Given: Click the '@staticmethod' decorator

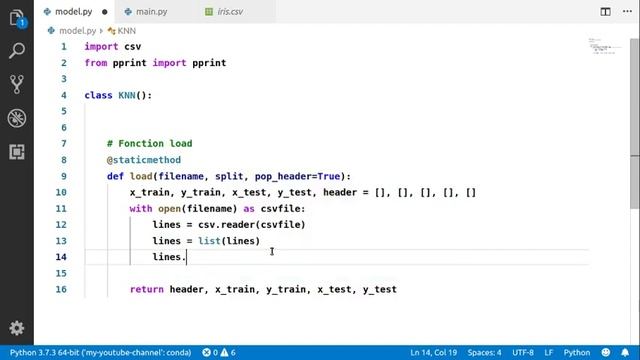Looking at the screenshot, I should [144, 160].
